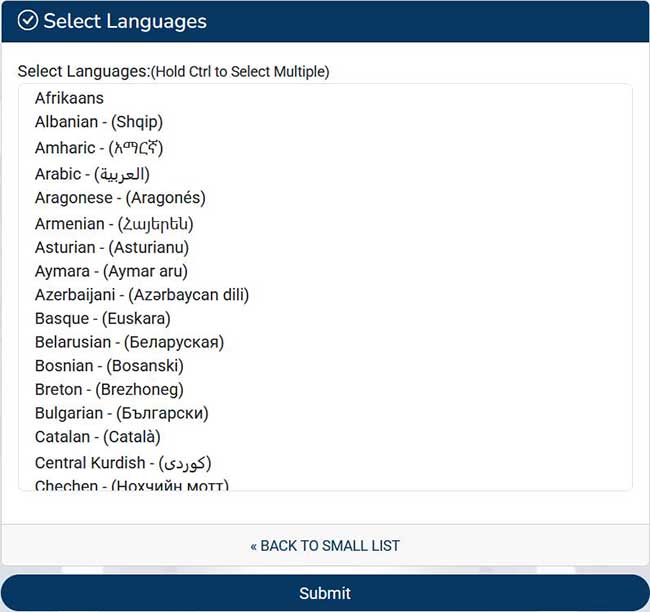650x612 pixels.
Task: Select Breton - (Brezhoneg) option
Action: [109, 390]
